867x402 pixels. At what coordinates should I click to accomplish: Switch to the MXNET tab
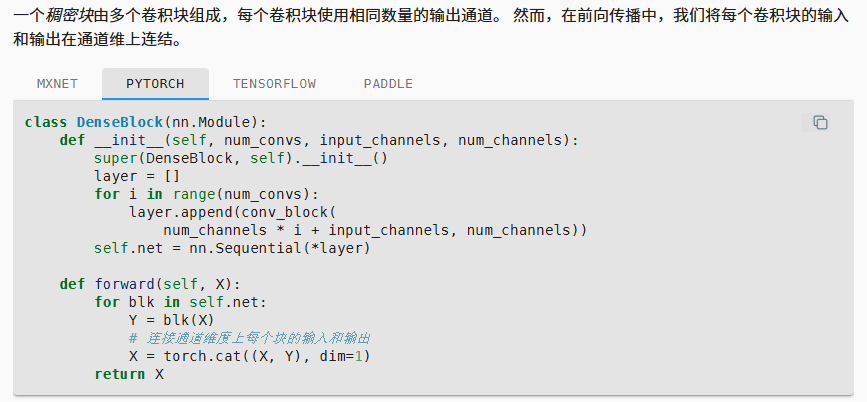tap(58, 84)
